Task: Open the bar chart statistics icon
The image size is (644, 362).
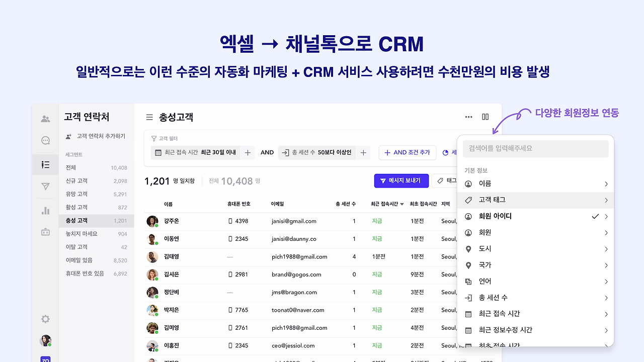Action: [x=45, y=210]
